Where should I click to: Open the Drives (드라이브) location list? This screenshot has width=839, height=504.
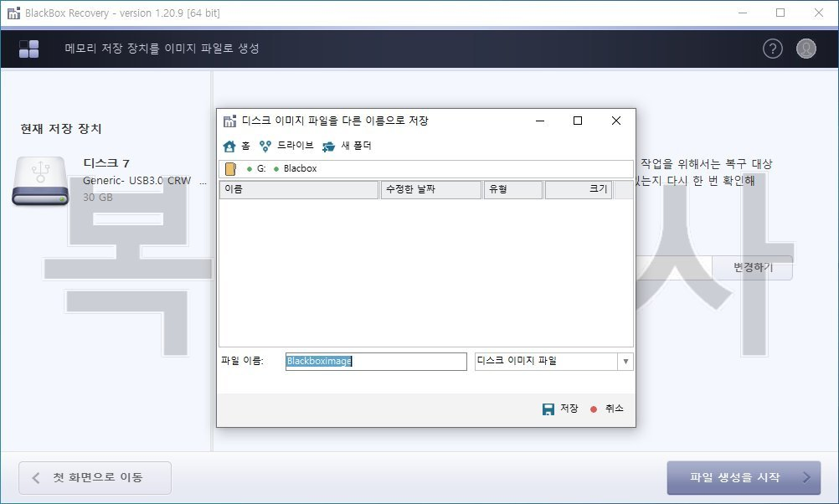(286, 146)
